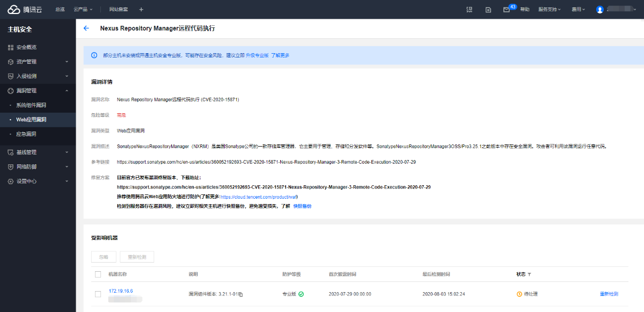Select 应急漏洞 in the sidebar
The width and height of the screenshot is (644, 312).
pos(26,134)
